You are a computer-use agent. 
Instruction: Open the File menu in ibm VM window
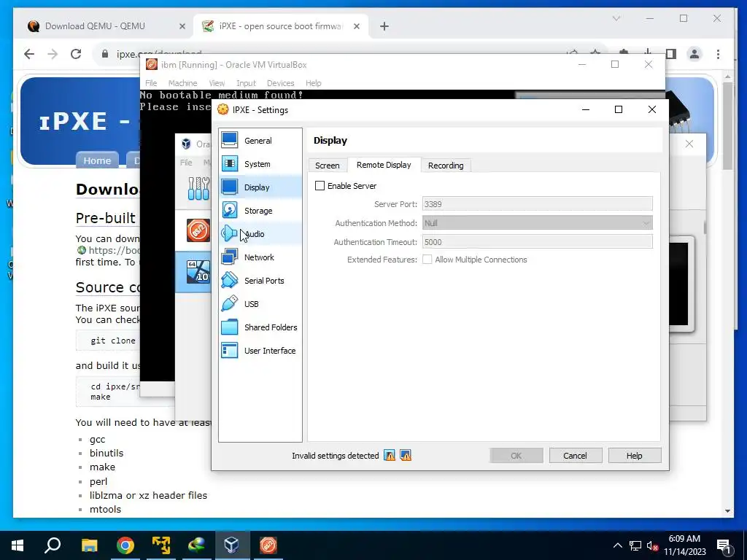tap(151, 83)
